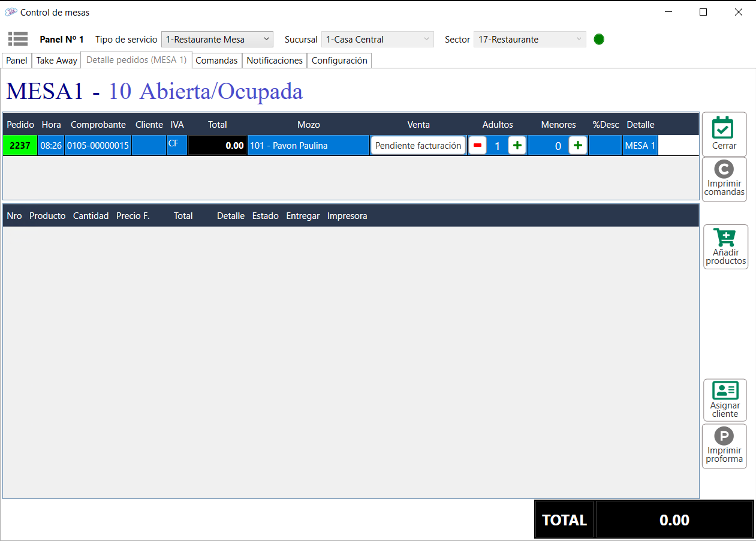Click the Mozo cell Pavon Paulina
This screenshot has height=541, width=756.
pos(308,146)
